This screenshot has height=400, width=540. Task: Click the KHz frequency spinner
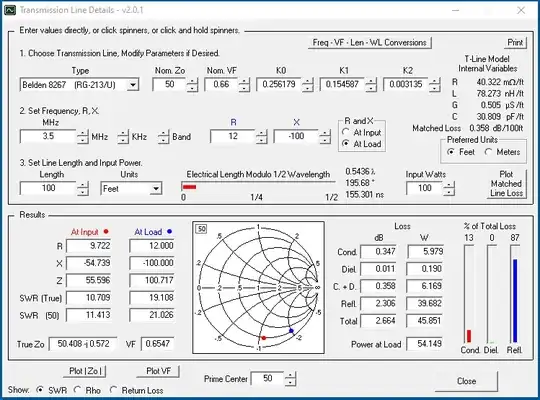[123, 137]
